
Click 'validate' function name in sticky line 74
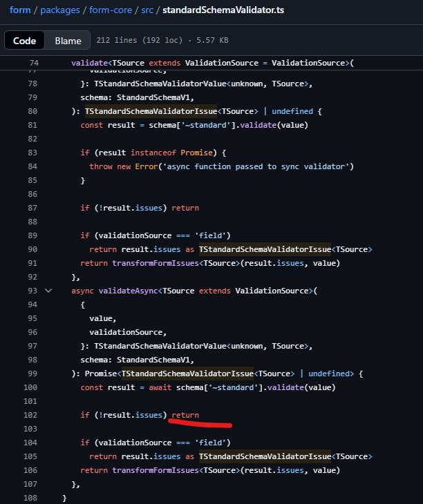[89, 63]
